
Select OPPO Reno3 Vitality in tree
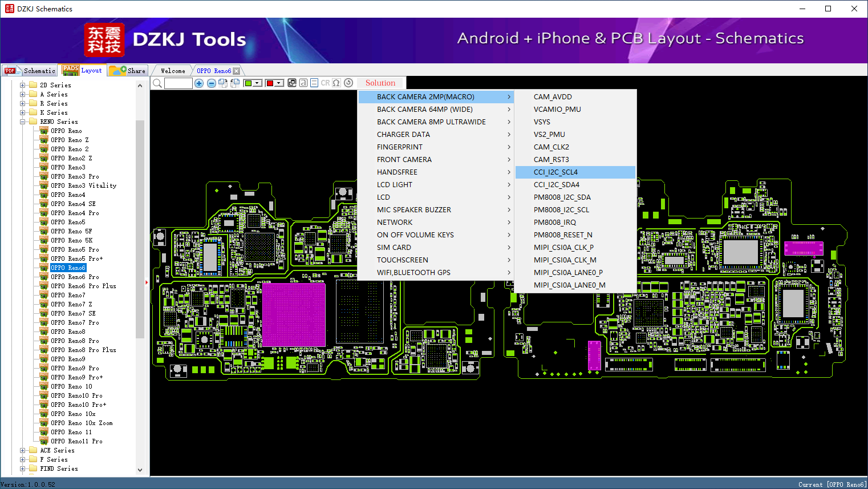[83, 185]
